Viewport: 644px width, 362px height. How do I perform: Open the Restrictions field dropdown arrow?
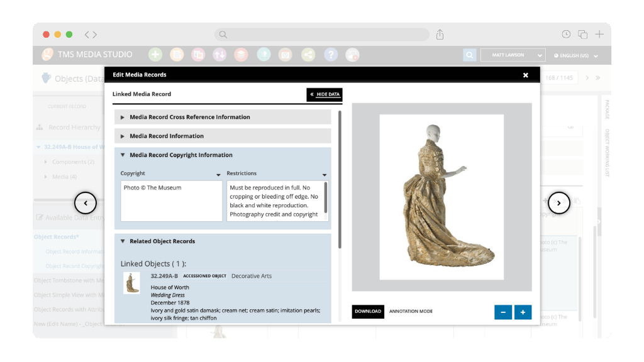click(x=325, y=175)
